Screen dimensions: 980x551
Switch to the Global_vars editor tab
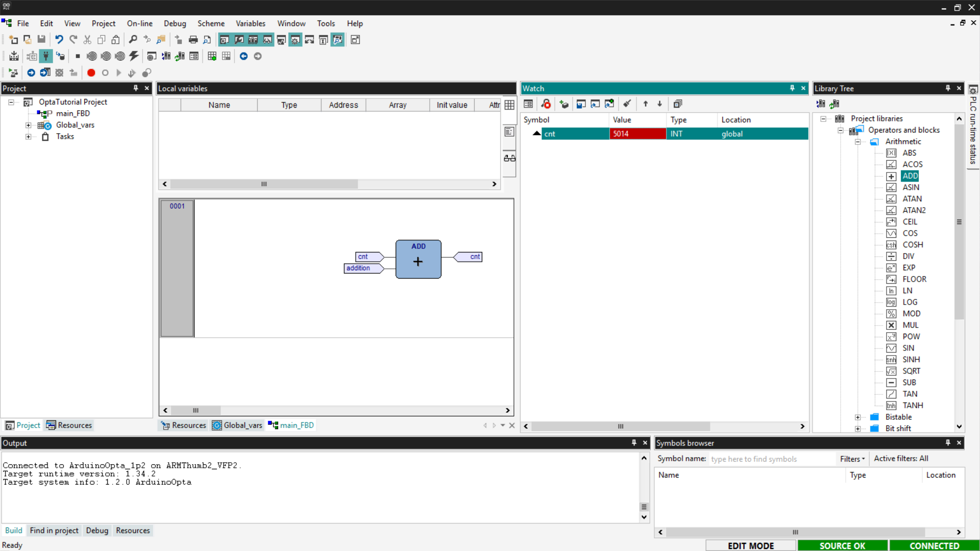click(237, 425)
